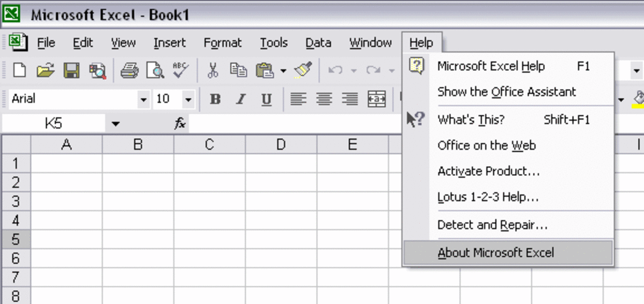Image resolution: width=644 pixels, height=304 pixels.
Task: Choose Detect and Repair...
Action: (x=508, y=225)
